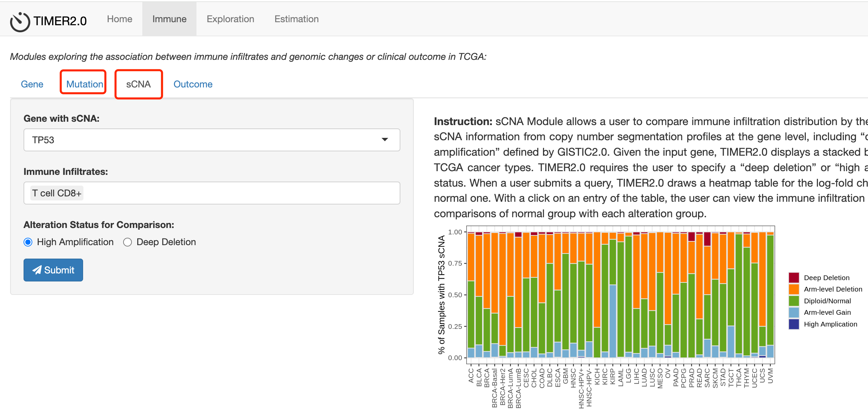This screenshot has height=419, width=868.
Task: Open the Outcome tab
Action: (193, 84)
